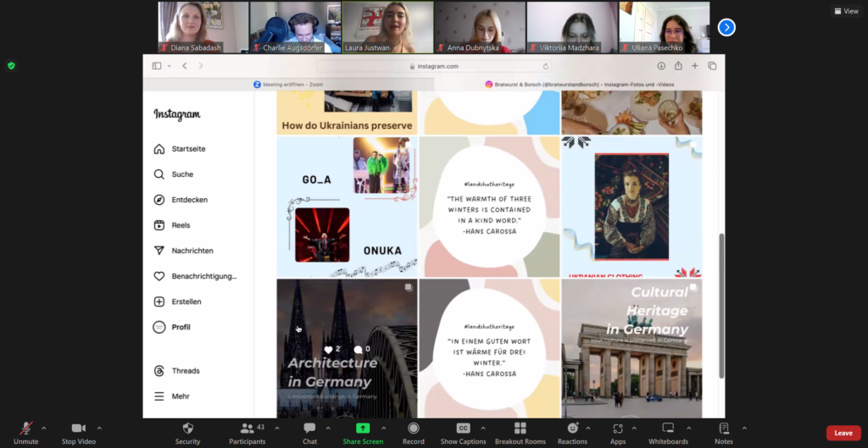
Task: Click the Stop Video camera button
Action: tap(78, 432)
